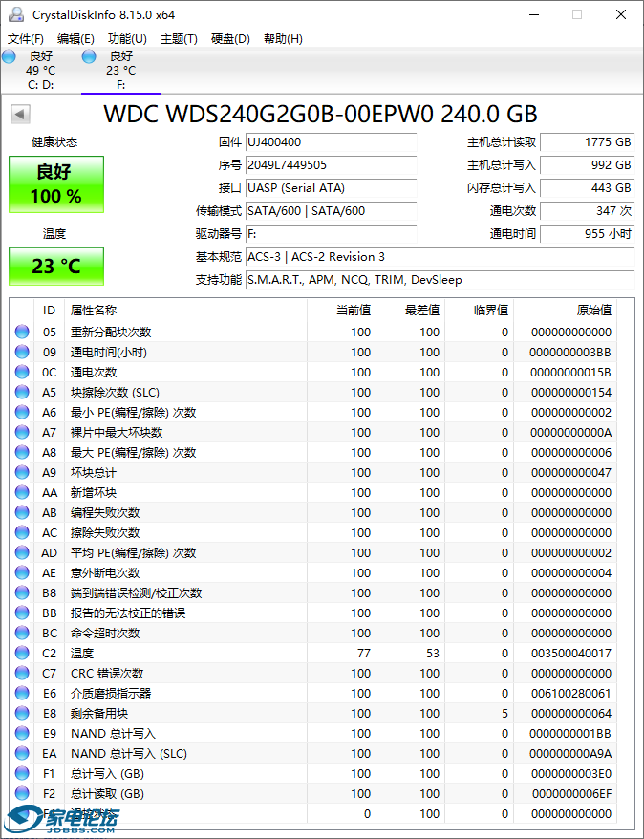Image resolution: width=644 pixels, height=839 pixels.
Task: Click the drive letter field showing F:
Action: pos(332,234)
